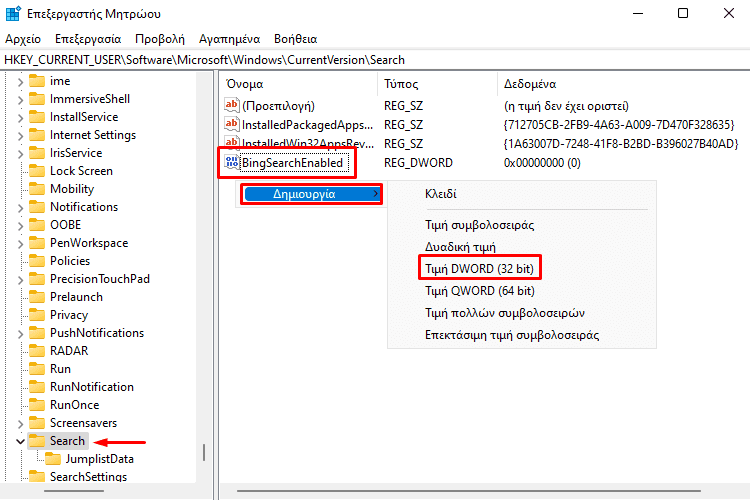Expand the ImmersiveShell key
The height and width of the screenshot is (500, 750).
point(20,100)
